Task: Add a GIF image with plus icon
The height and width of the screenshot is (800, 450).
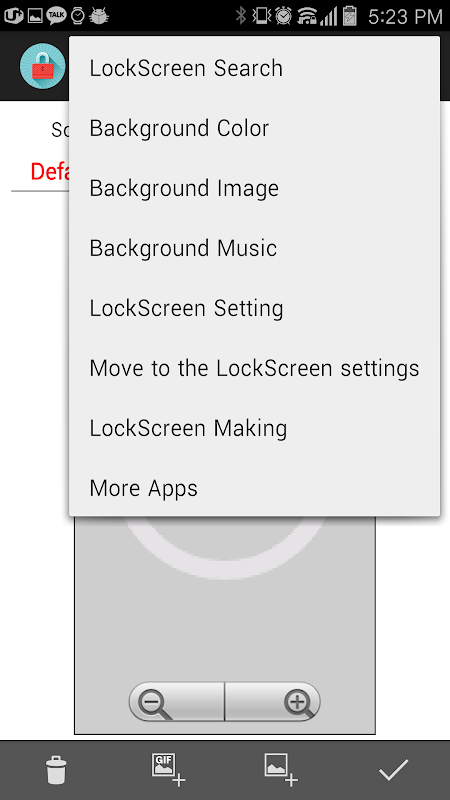Action: click(168, 769)
